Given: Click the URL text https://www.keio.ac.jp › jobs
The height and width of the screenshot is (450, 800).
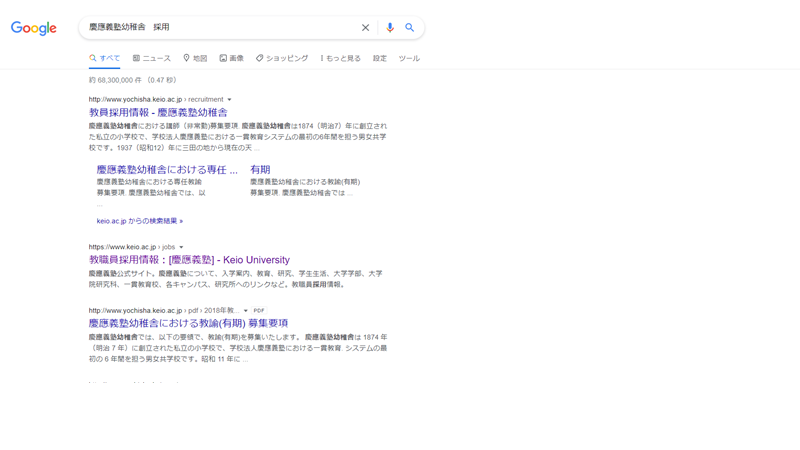Looking at the screenshot, I should (132, 247).
